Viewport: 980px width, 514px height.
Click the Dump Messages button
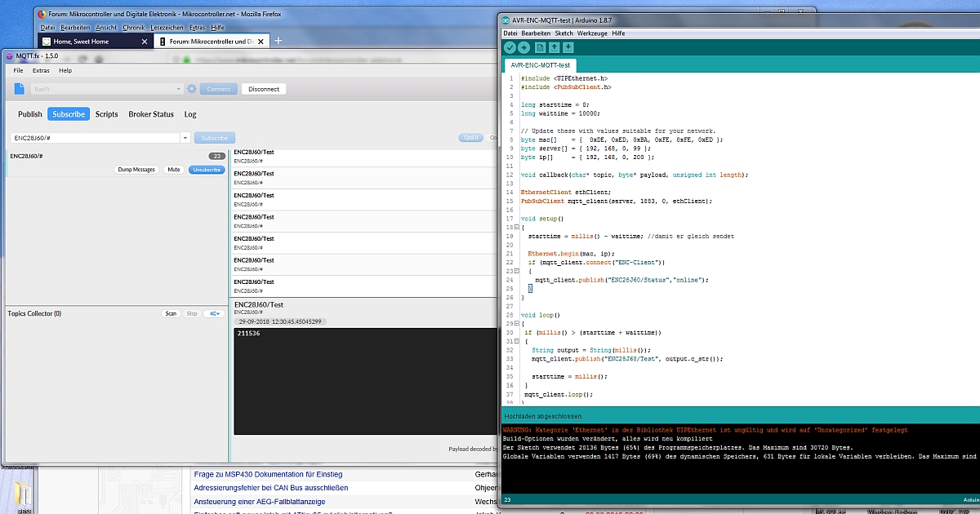coord(136,170)
